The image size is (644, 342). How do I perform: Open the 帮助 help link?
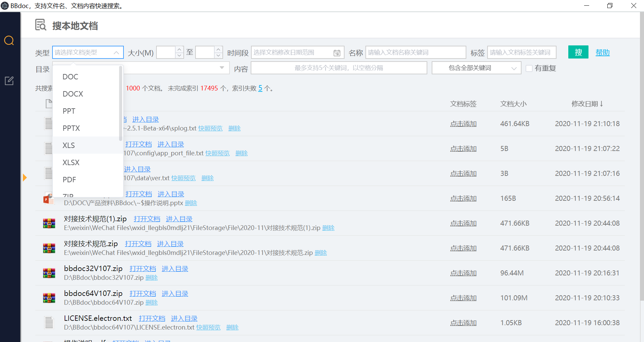coord(602,52)
